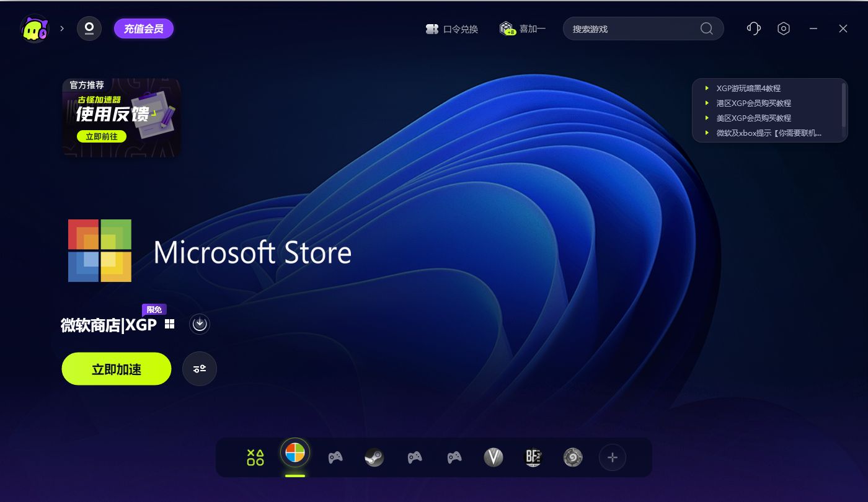Click the 充值会员 recharge membership button

[x=144, y=29]
